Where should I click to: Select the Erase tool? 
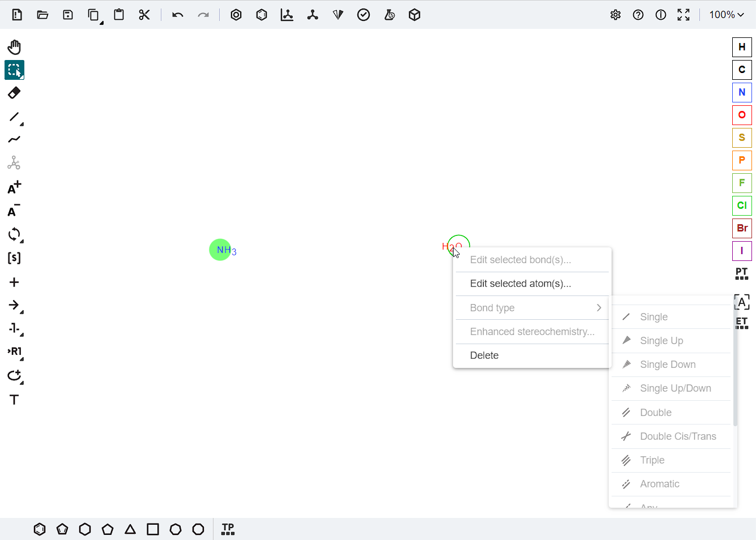coord(14,93)
